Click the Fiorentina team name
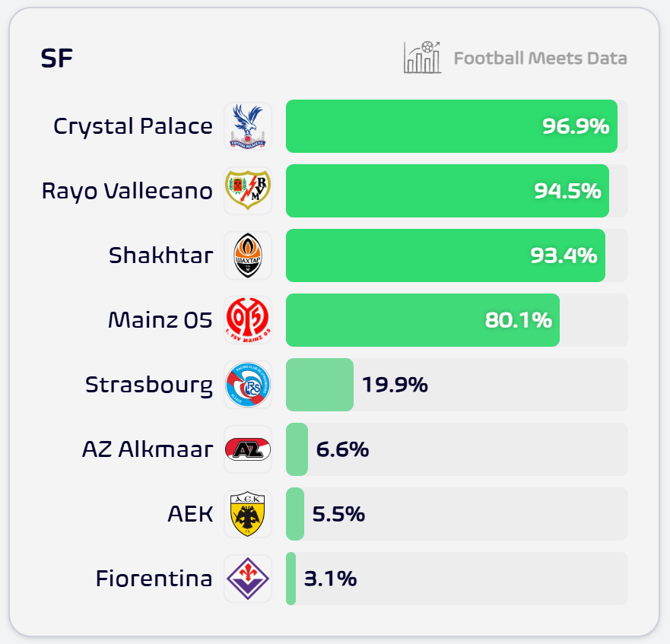 [x=154, y=579]
